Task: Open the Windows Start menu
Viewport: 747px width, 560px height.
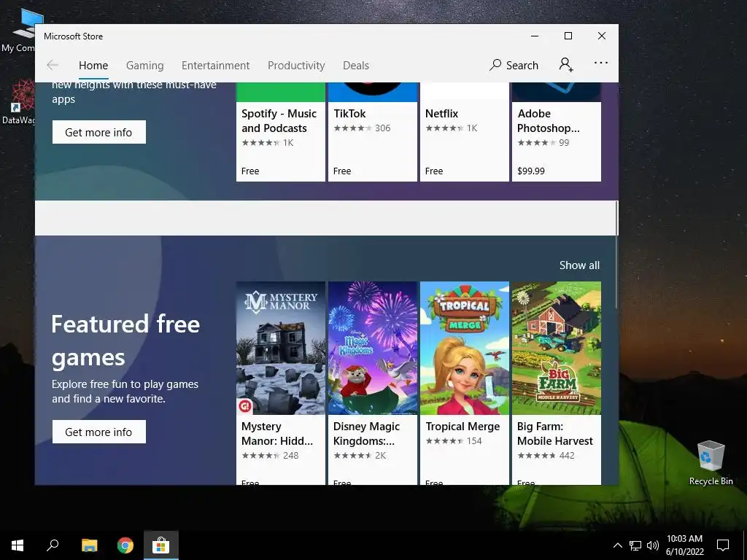Action: click(18, 545)
